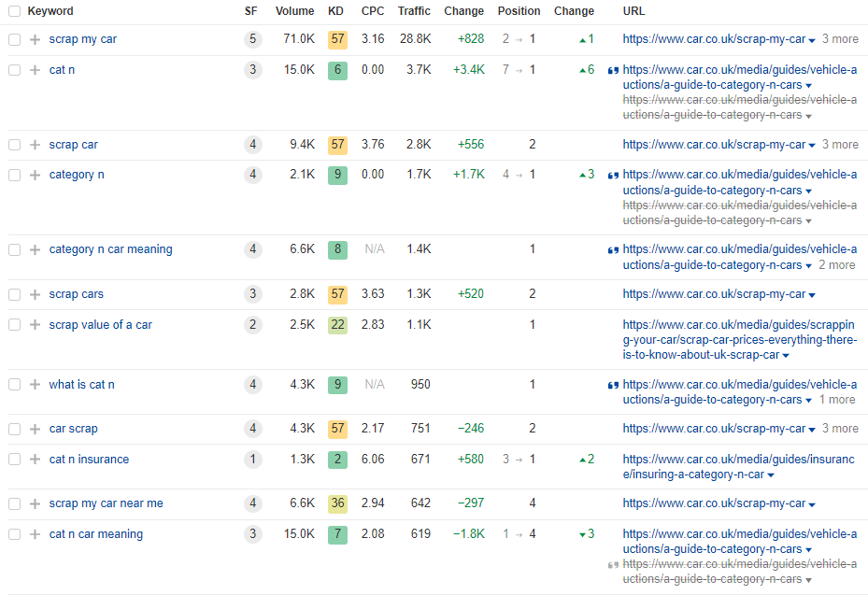This screenshot has width=868, height=595.
Task: Click the plus icon beside 'scrap car'
Action: click(x=35, y=145)
